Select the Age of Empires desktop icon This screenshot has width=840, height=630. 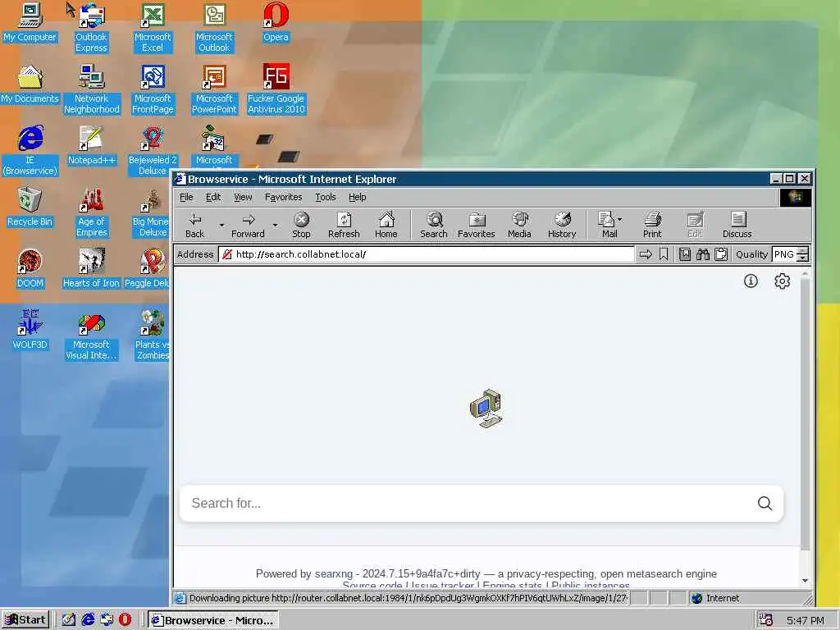91,212
